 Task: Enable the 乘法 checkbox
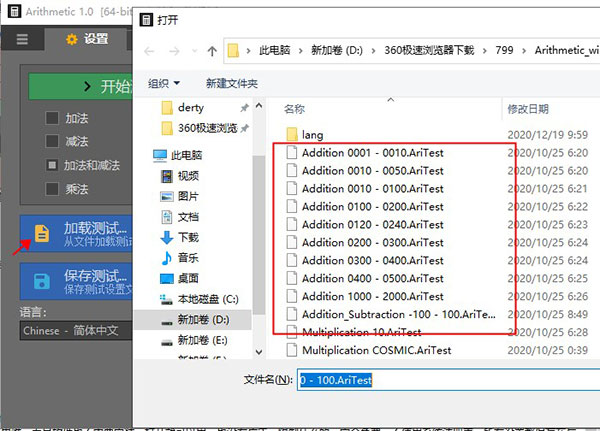(52, 187)
